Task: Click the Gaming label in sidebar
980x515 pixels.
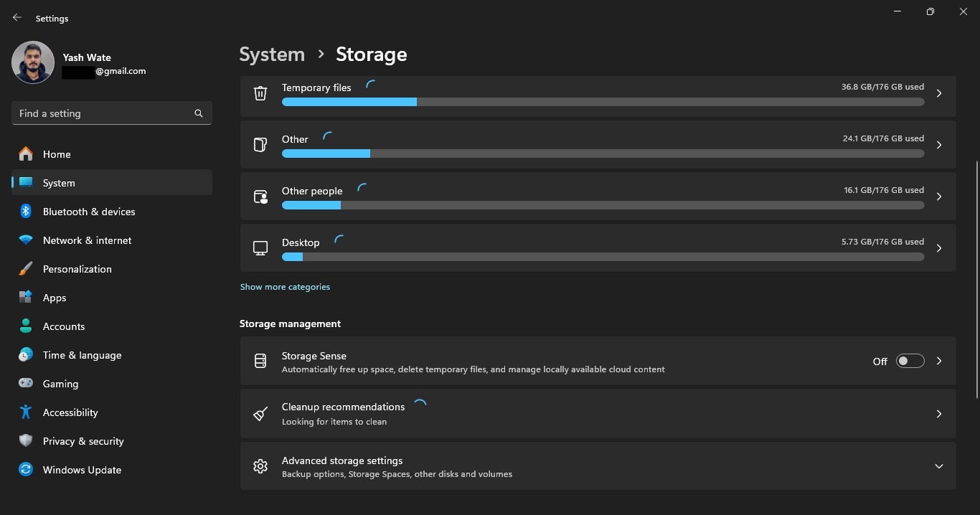Action: pyautogui.click(x=60, y=384)
